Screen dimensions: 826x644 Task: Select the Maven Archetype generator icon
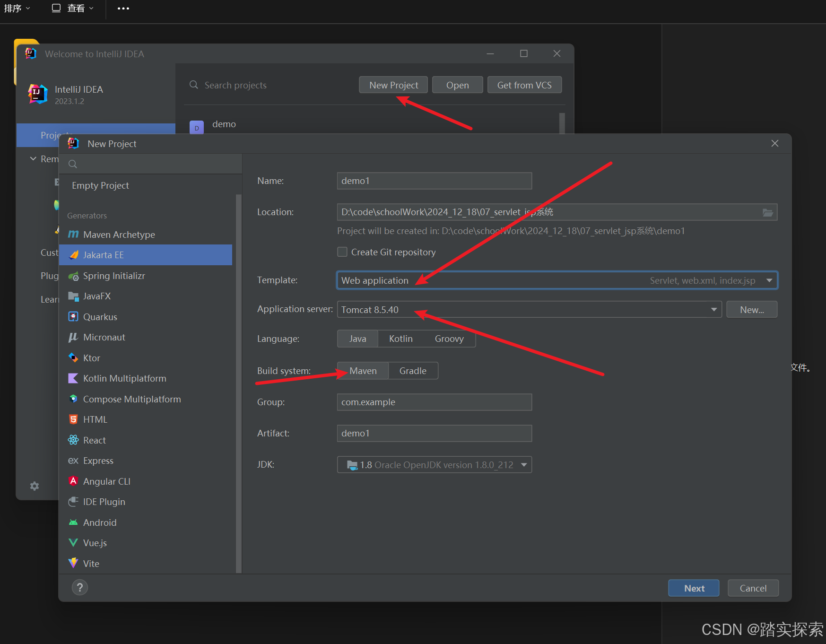coord(73,235)
